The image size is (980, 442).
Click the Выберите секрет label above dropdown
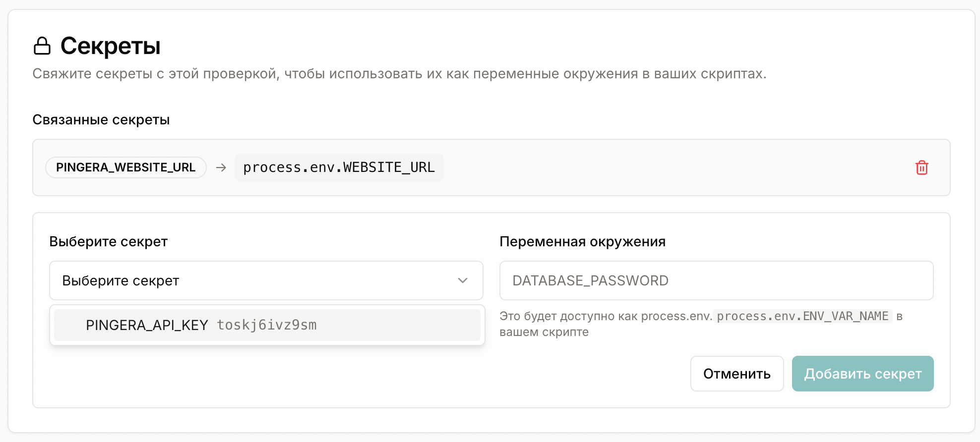pyautogui.click(x=108, y=242)
